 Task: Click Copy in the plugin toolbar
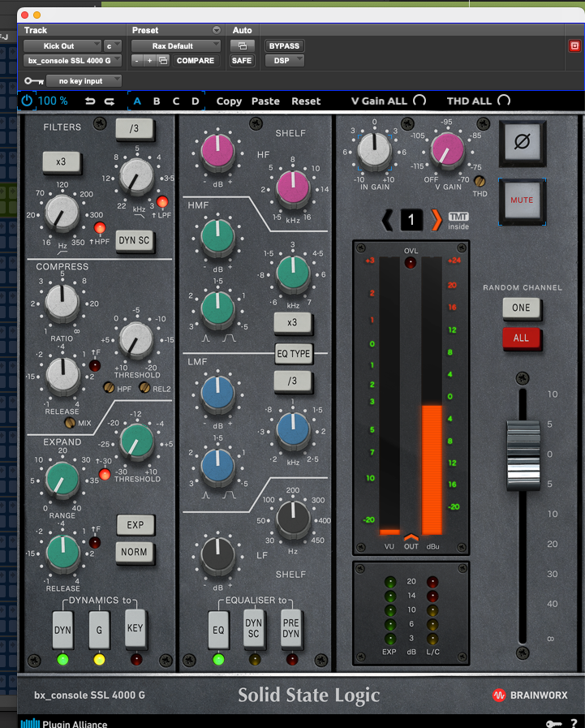click(229, 101)
